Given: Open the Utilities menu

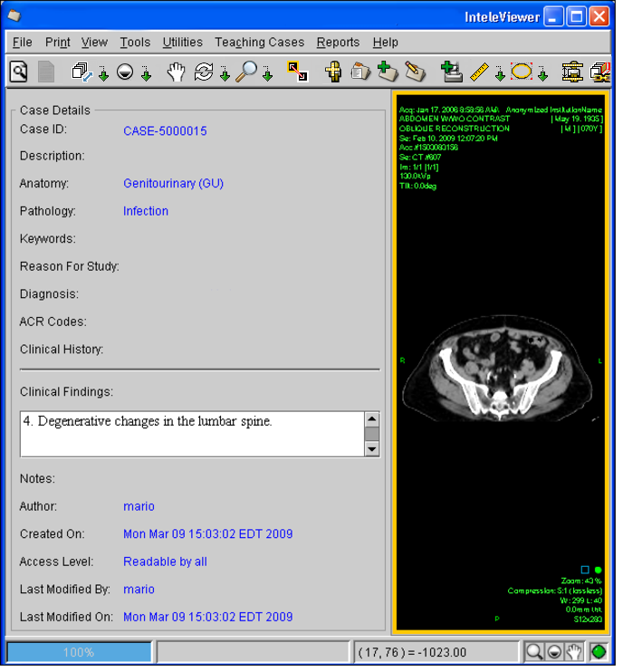Looking at the screenshot, I should pyautogui.click(x=183, y=42).
